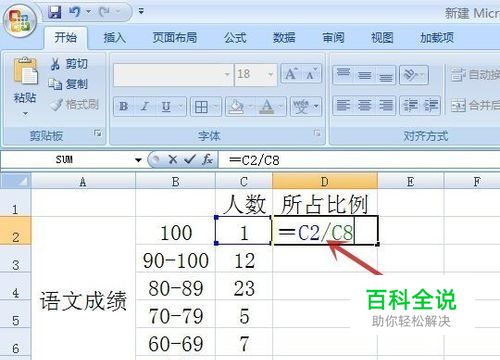
Task: Toggle bold formatting
Action: [x=124, y=107]
